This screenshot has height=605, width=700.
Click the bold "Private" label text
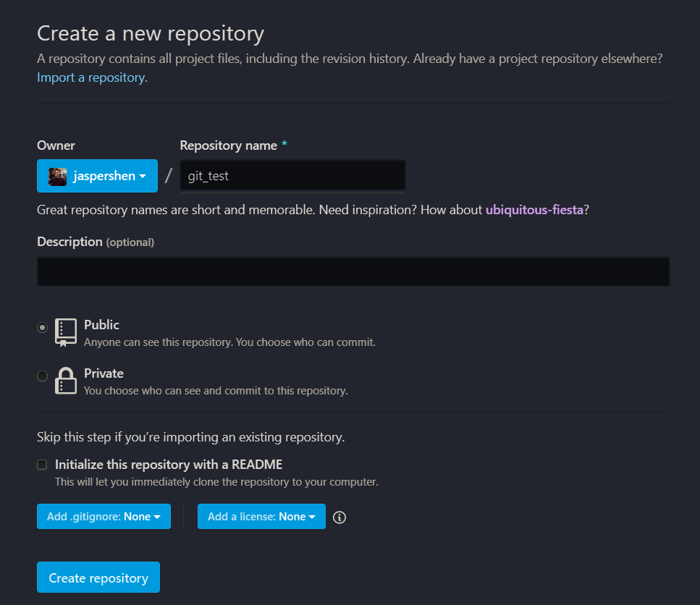coord(104,373)
